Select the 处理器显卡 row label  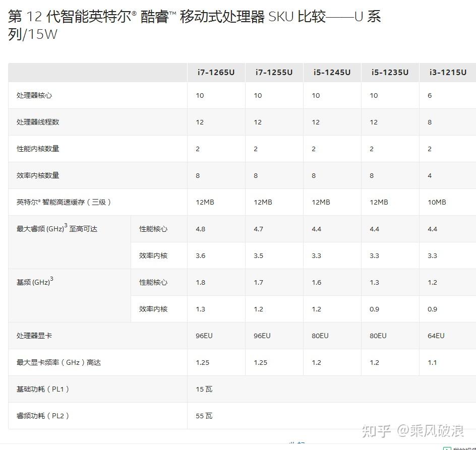pyautogui.click(x=34, y=336)
